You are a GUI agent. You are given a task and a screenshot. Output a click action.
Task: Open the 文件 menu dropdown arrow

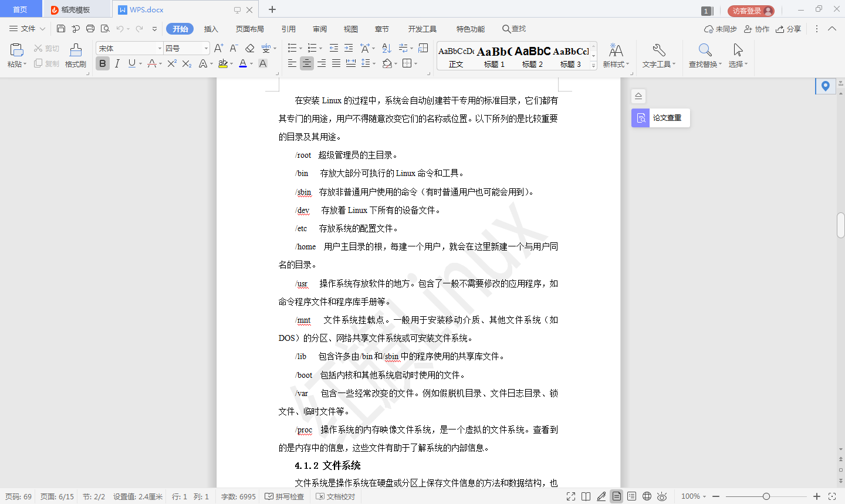[x=42, y=29]
